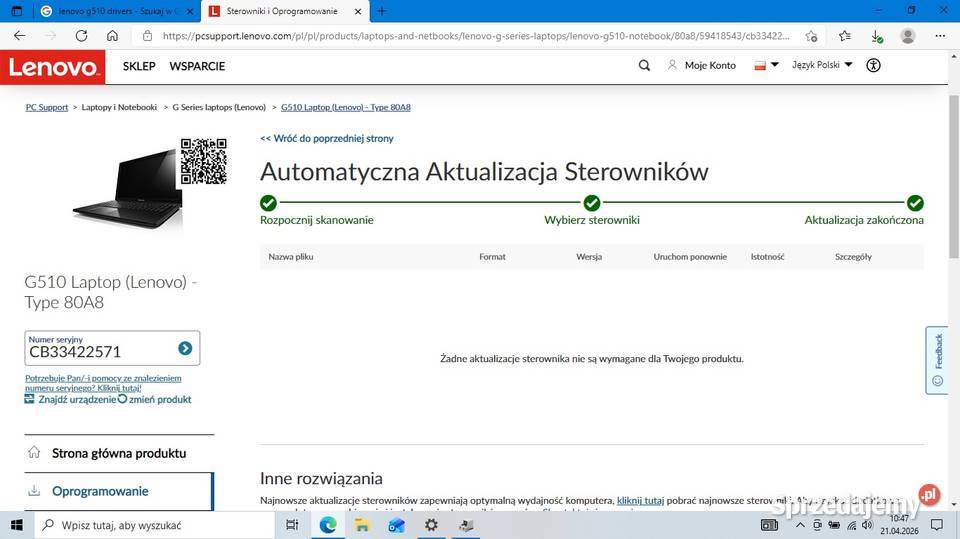This screenshot has height=539, width=960.
Task: Open the browser settings and more menu
Action: (940, 36)
